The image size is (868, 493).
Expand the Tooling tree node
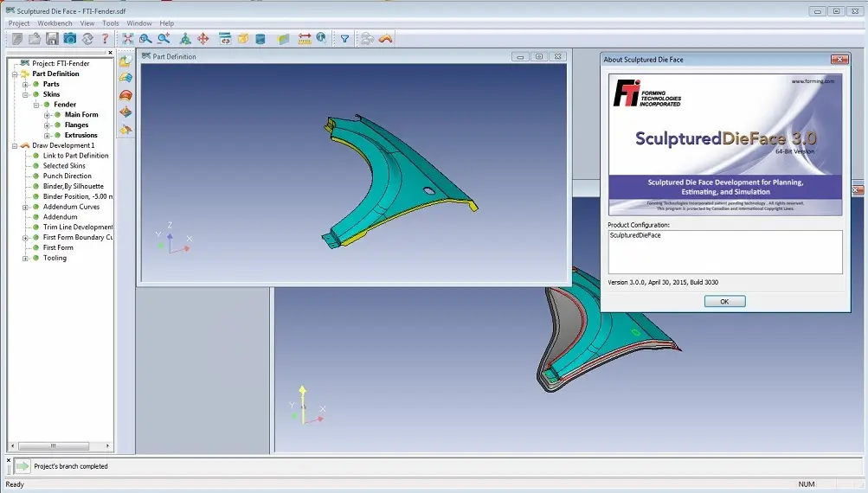(x=25, y=259)
